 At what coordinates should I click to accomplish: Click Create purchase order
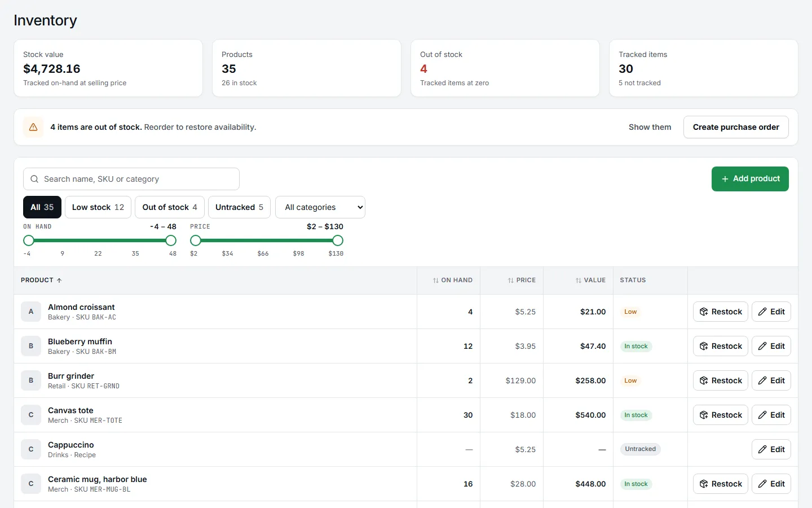(x=736, y=127)
